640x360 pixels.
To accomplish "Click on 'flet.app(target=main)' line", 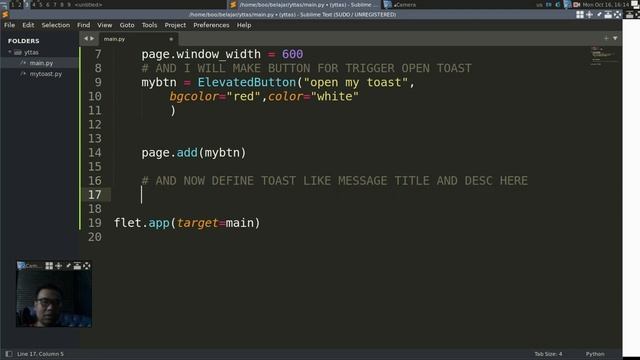I will click(x=187, y=223).
